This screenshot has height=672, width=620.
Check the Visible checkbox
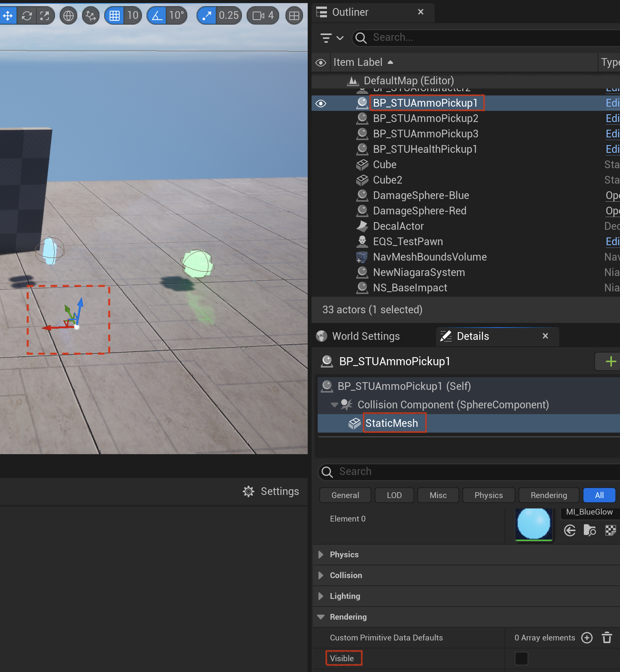pos(522,659)
